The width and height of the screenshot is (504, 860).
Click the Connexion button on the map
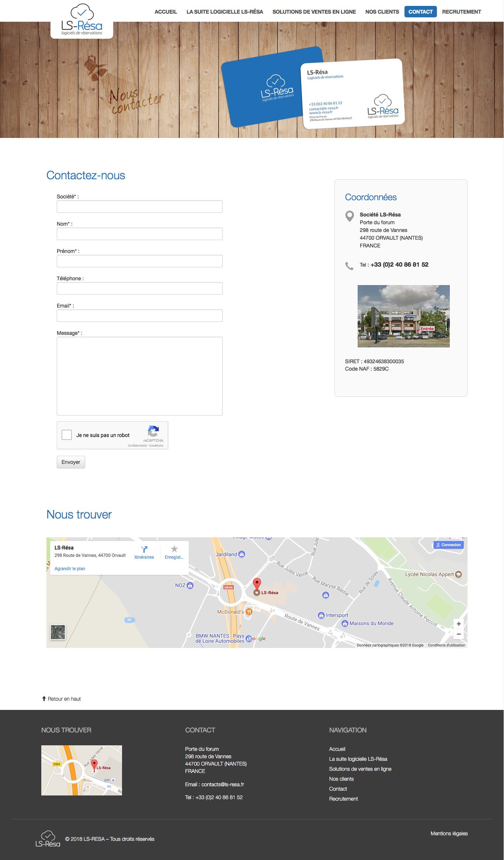[448, 545]
